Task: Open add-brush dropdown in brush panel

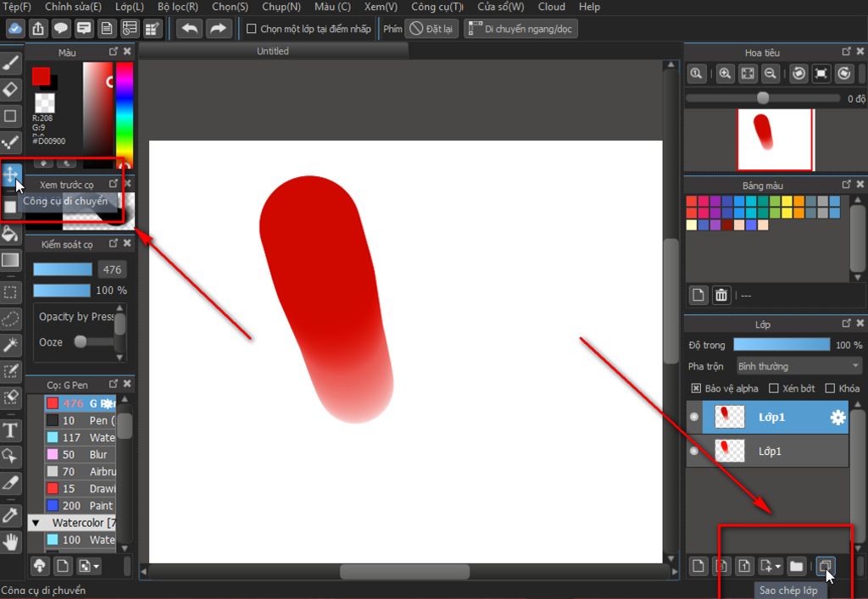Action: (x=97, y=566)
